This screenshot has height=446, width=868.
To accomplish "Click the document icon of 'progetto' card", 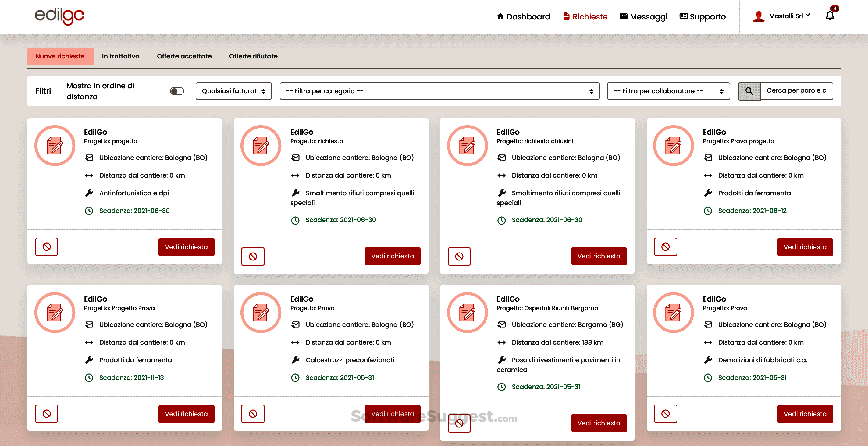I will pyautogui.click(x=55, y=146).
